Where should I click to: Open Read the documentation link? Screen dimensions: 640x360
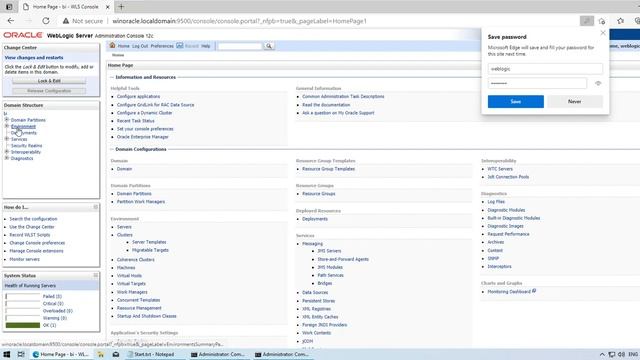(x=326, y=105)
